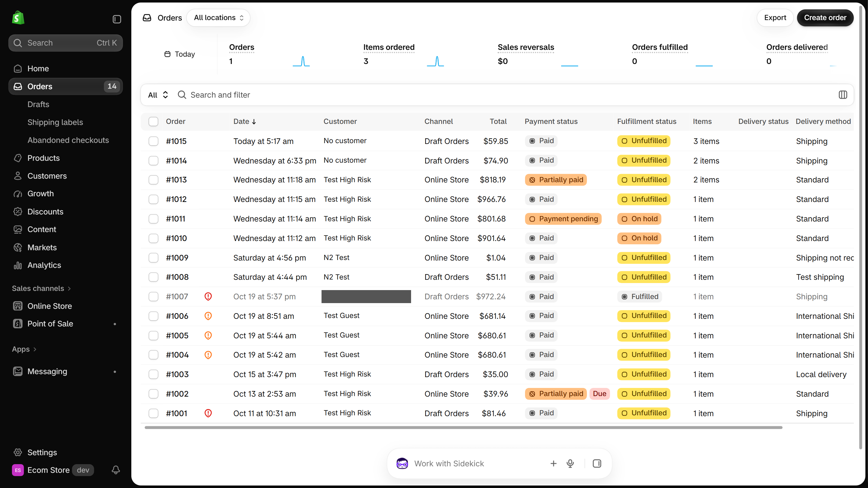Open the All views dropdown
Screen dimensions: 868x488
pos(158,95)
